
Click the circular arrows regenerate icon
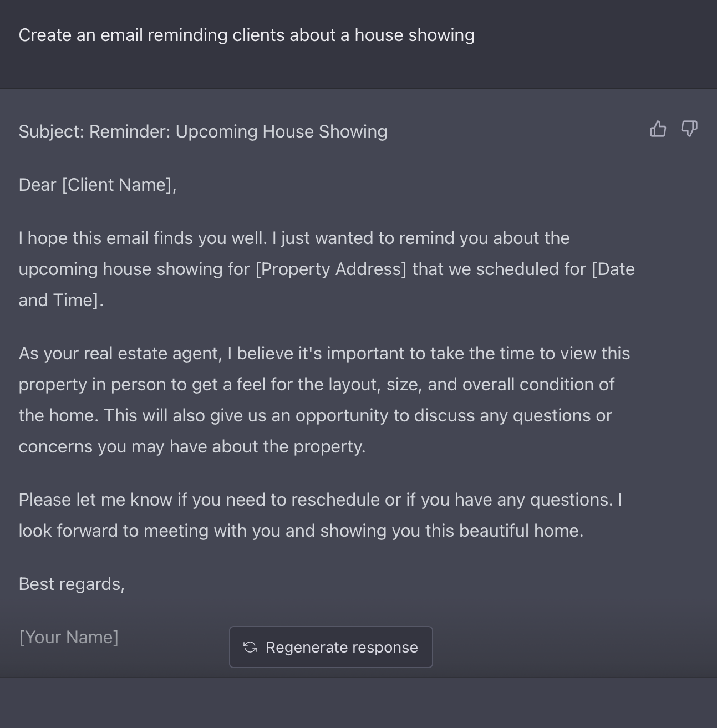(x=250, y=647)
